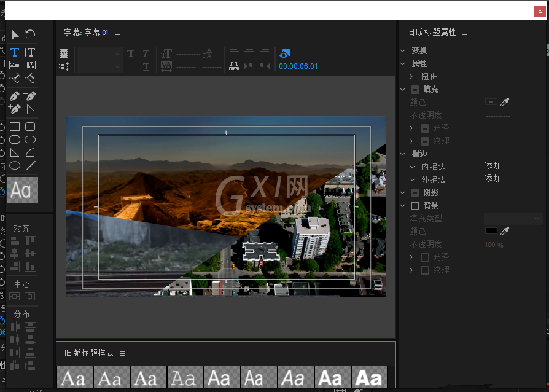Open 字幕 panel hamburger menu
Image resolution: width=549 pixels, height=392 pixels.
117,33
